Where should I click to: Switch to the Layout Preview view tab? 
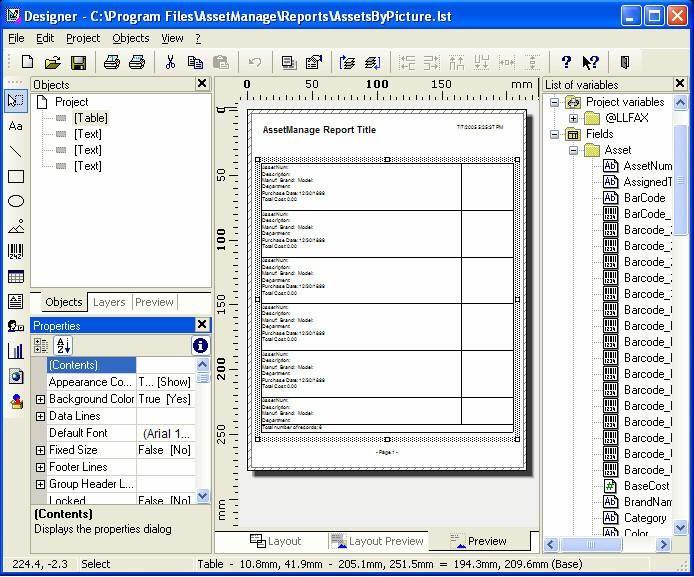378,541
